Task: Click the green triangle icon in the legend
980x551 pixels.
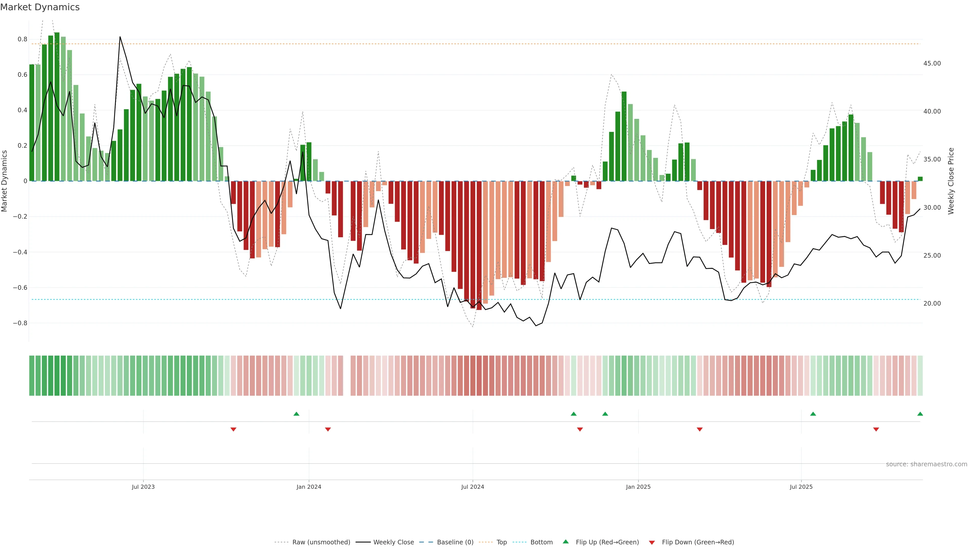Action: (566, 542)
